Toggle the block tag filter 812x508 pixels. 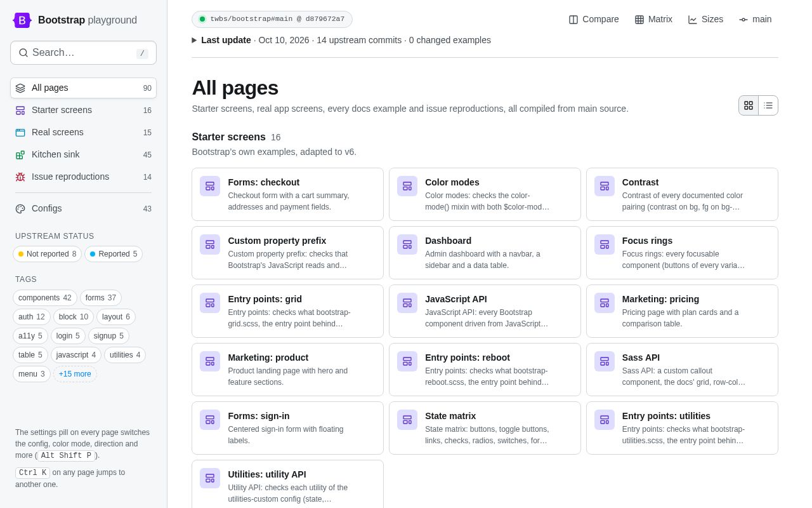coord(74,317)
